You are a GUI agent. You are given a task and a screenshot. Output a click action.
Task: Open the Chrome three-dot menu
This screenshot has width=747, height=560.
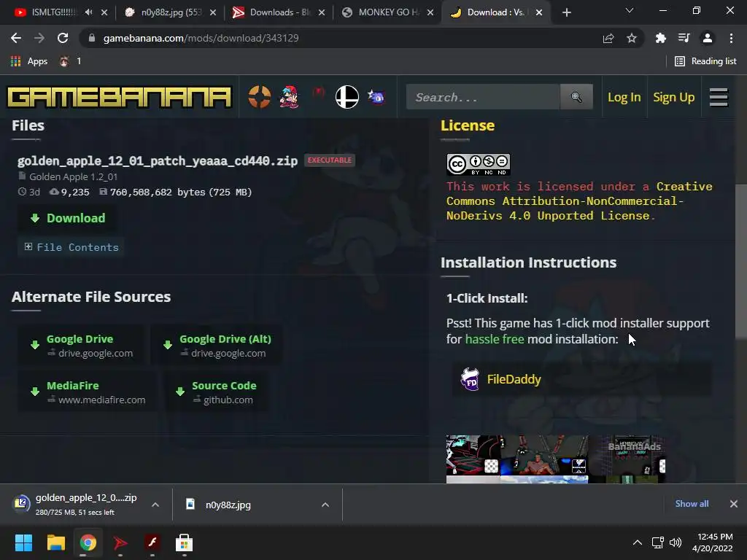(731, 38)
